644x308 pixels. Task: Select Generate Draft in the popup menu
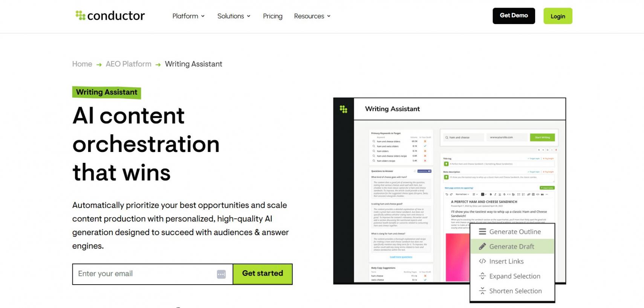[x=512, y=247]
